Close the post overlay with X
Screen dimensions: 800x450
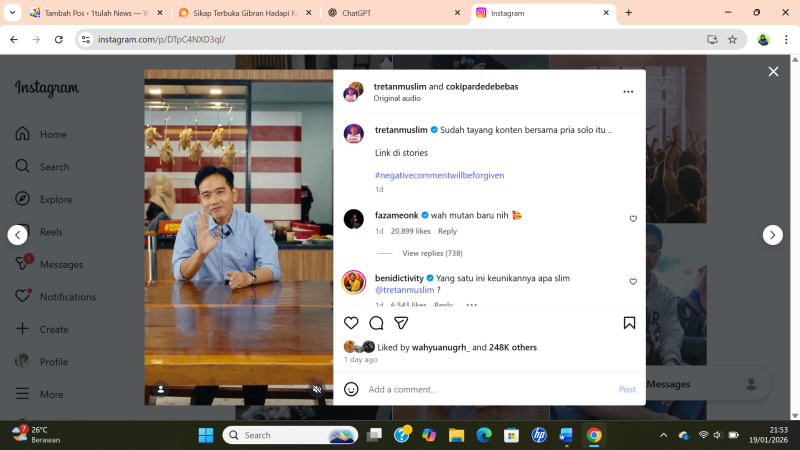773,71
